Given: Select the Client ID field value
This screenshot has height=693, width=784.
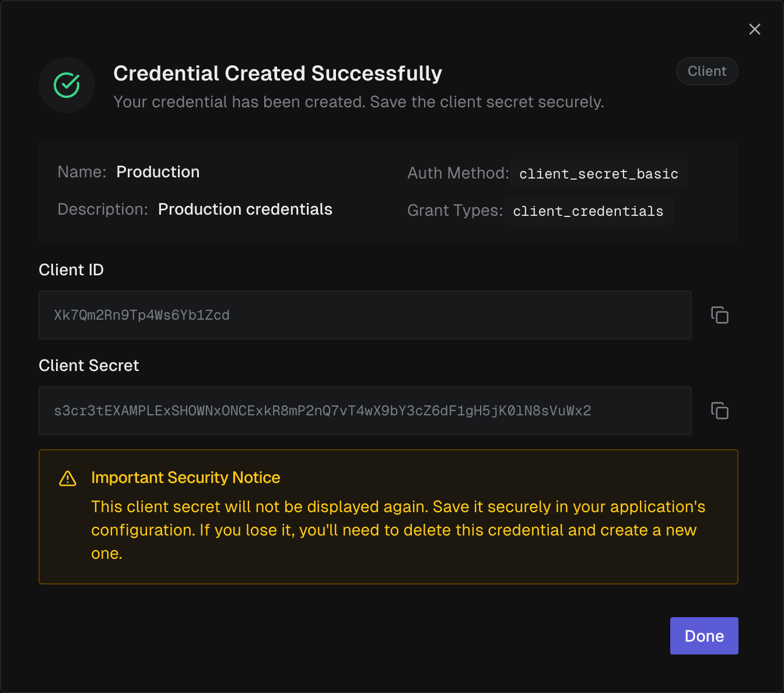Looking at the screenshot, I should tap(365, 315).
